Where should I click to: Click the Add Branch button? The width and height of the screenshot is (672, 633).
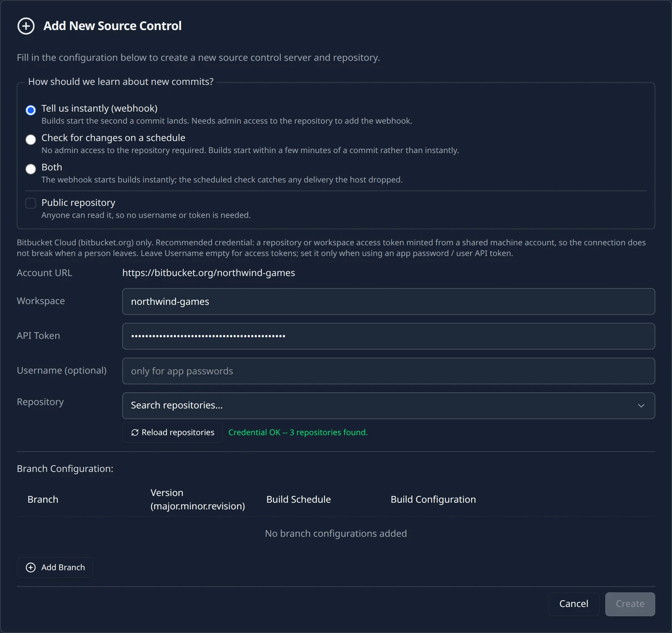(x=55, y=567)
